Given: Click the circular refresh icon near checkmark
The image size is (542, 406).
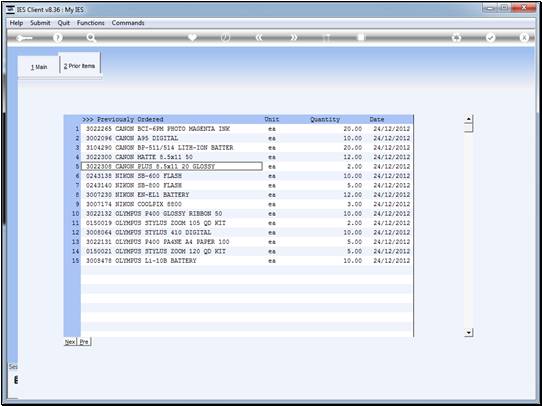Looking at the screenshot, I should [x=457, y=38].
